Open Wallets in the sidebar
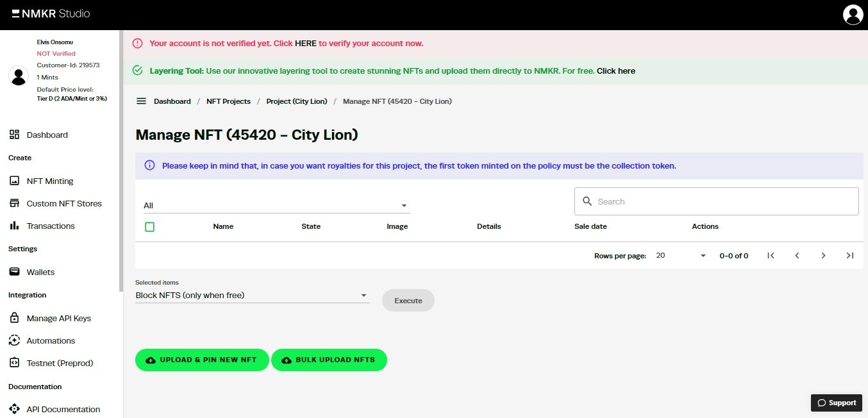 [x=40, y=272]
